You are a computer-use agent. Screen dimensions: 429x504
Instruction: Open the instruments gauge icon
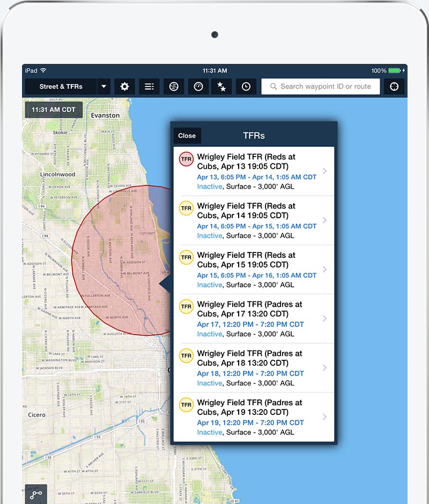197,86
